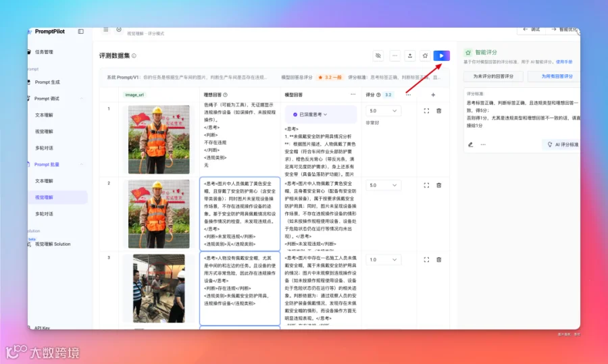
Task: Open row 3 construction site thumbnail
Action: 159,288
